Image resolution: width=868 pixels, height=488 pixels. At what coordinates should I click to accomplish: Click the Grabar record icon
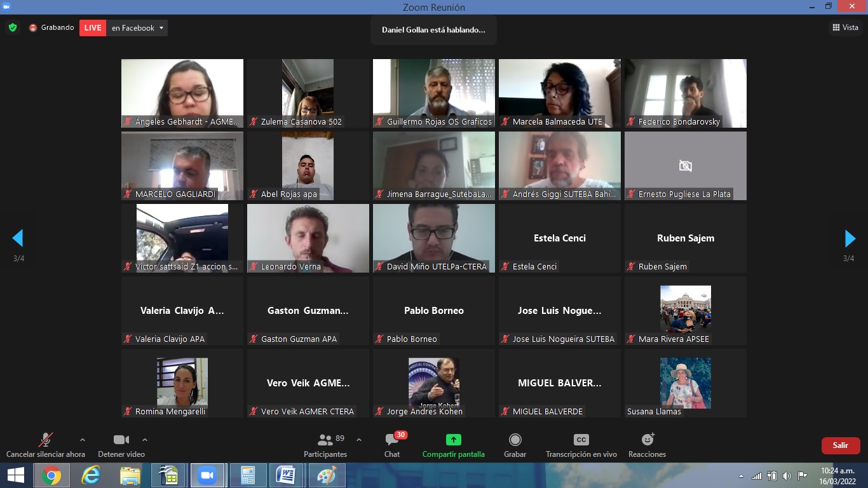coord(515,440)
